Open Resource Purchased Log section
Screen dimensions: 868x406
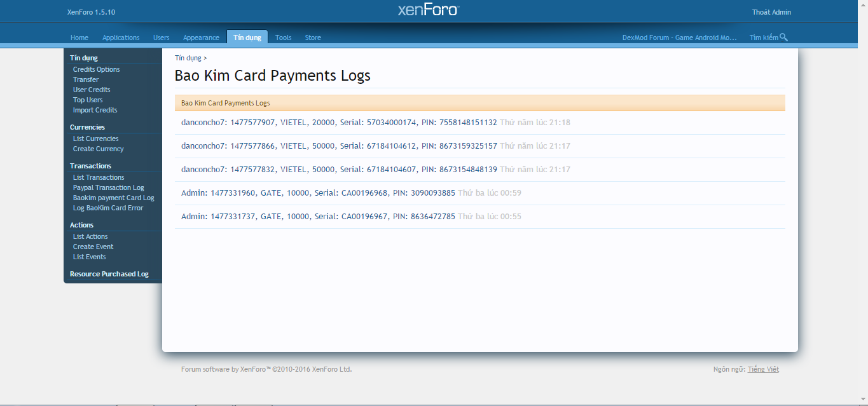point(109,274)
